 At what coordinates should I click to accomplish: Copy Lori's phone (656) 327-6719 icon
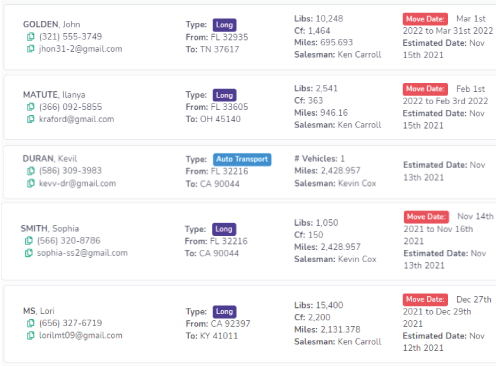30,323
